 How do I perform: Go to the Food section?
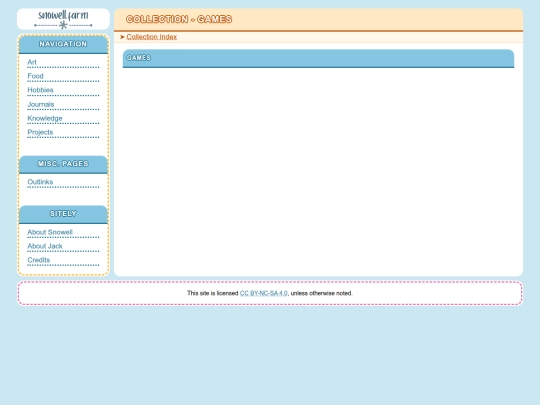pyautogui.click(x=35, y=76)
